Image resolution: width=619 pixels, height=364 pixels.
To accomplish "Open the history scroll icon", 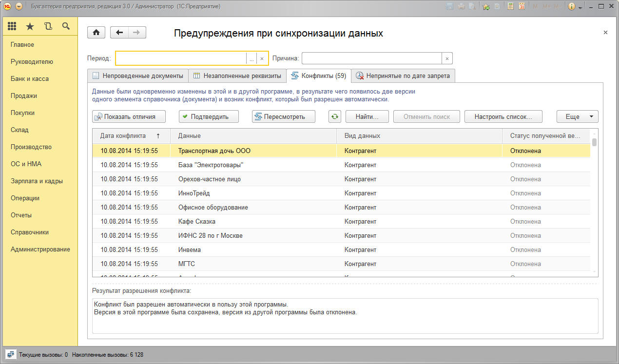I will (48, 26).
